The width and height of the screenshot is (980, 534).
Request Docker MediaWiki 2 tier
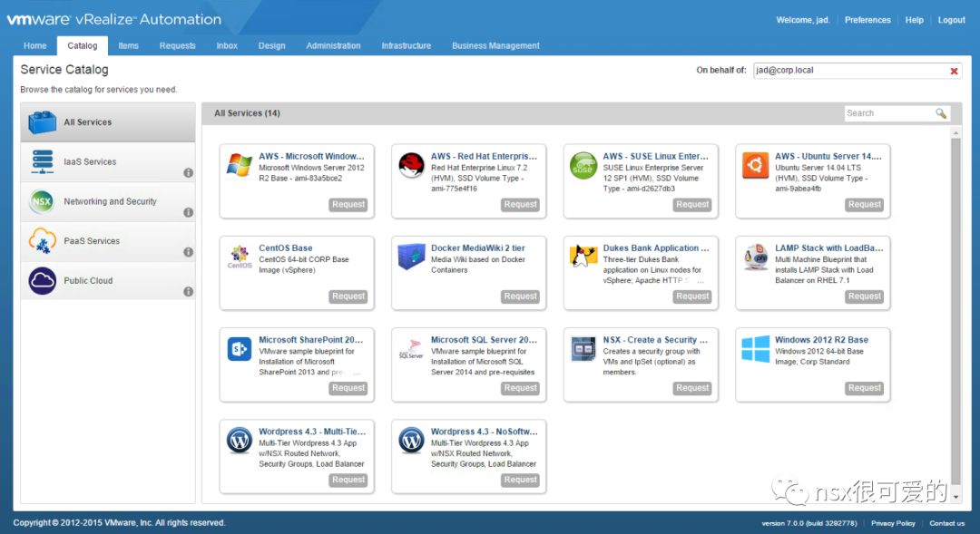click(x=520, y=296)
